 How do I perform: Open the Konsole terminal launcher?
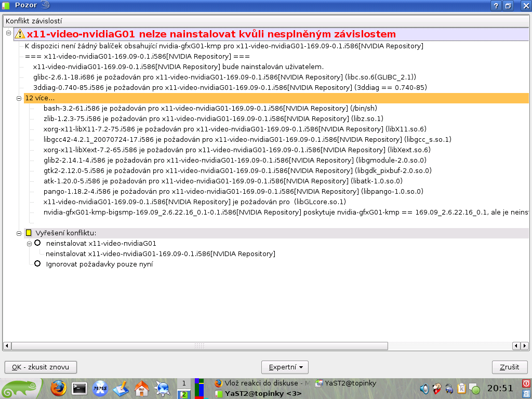point(79,389)
